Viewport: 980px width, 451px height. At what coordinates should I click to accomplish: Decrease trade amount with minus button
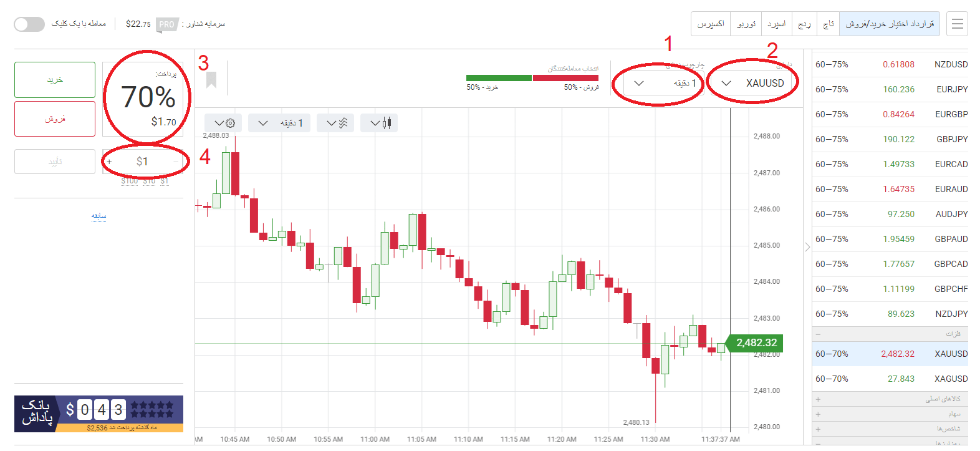[176, 162]
